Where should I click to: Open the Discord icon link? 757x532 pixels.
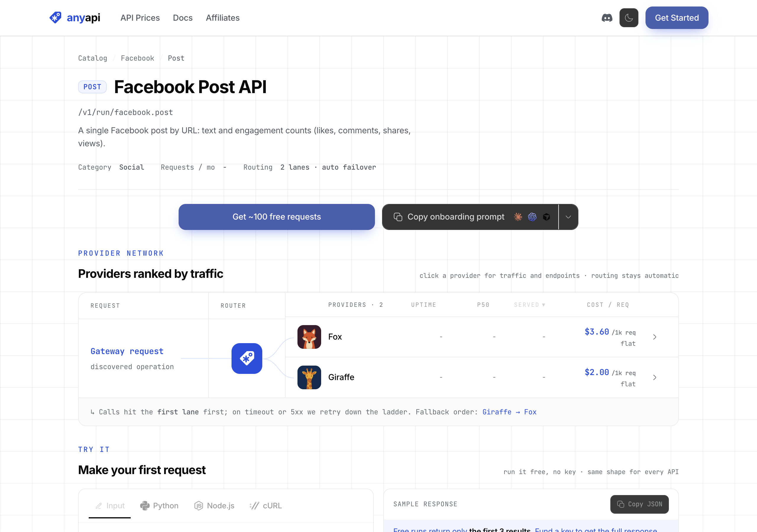pos(607,18)
